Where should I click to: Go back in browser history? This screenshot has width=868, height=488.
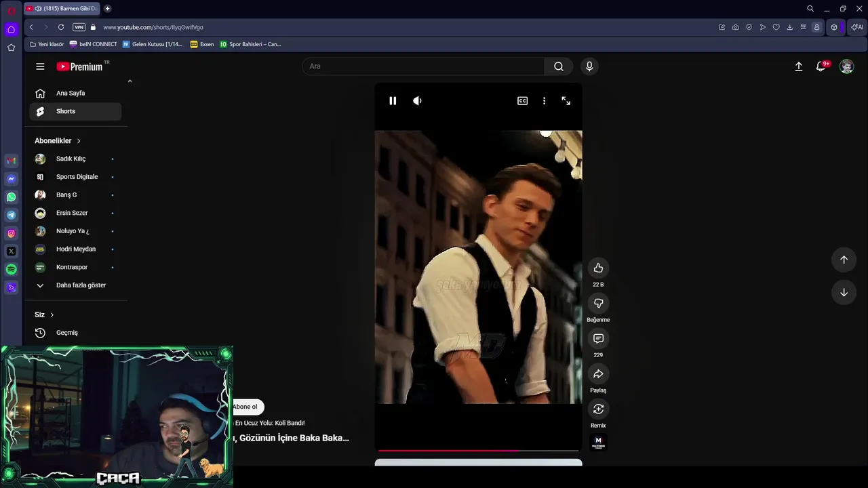31,27
